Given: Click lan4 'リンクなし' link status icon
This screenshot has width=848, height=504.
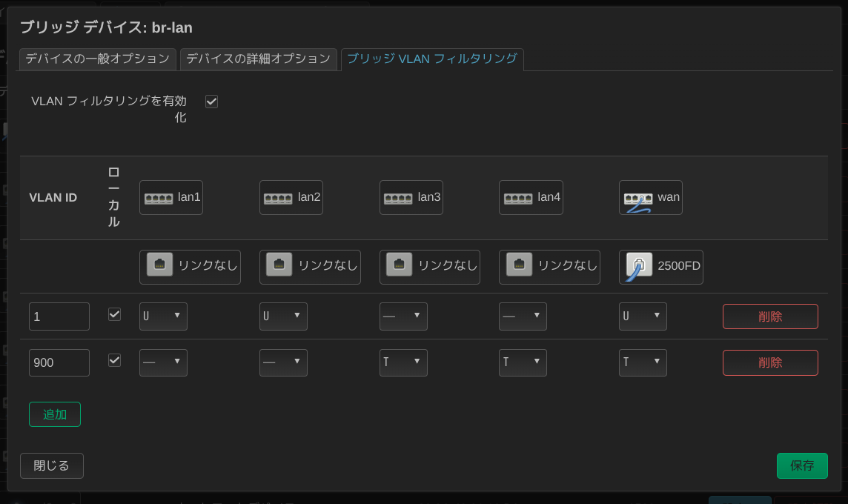Looking at the screenshot, I should click(x=519, y=265).
